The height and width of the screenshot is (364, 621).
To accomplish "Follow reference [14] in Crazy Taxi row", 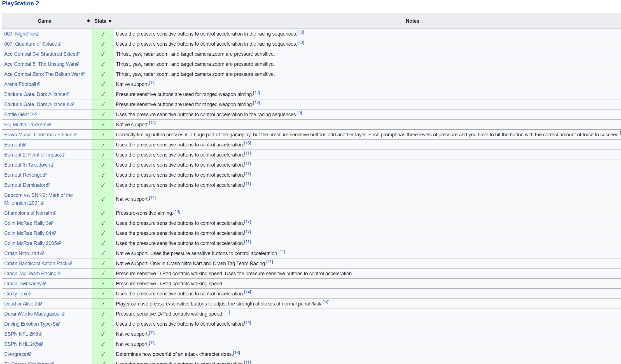I will click(248, 292).
